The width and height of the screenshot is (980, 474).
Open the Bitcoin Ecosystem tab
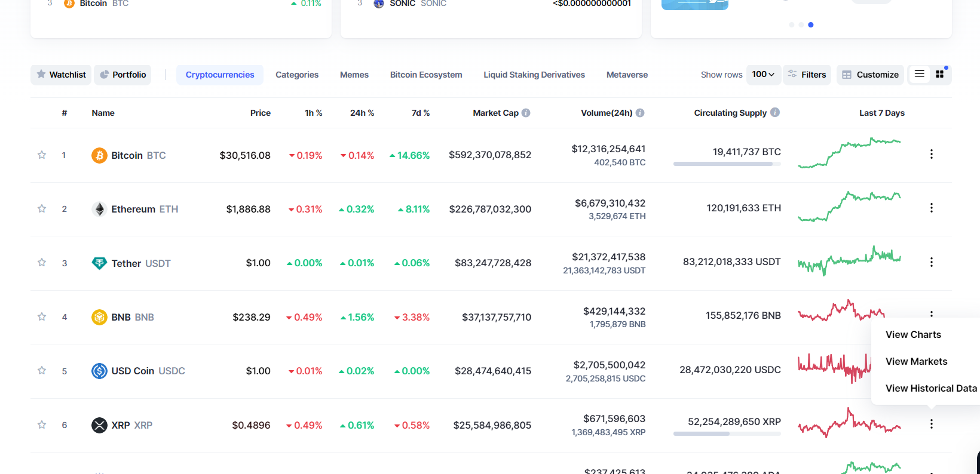pos(426,75)
